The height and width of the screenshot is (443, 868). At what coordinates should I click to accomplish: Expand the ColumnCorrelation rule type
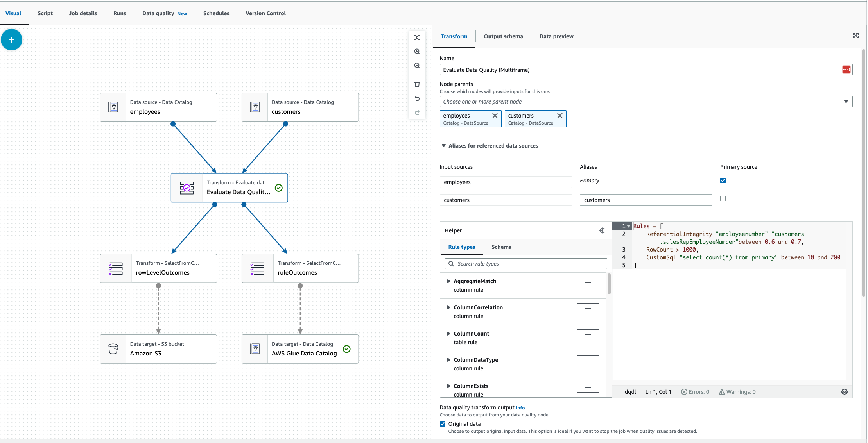[449, 307]
